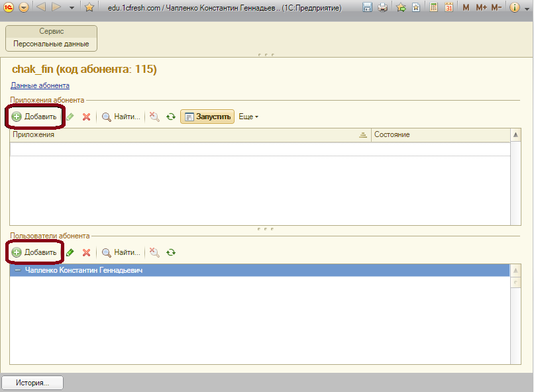Click the document with star icon
The width and height of the screenshot is (534, 392).
tap(416, 7)
